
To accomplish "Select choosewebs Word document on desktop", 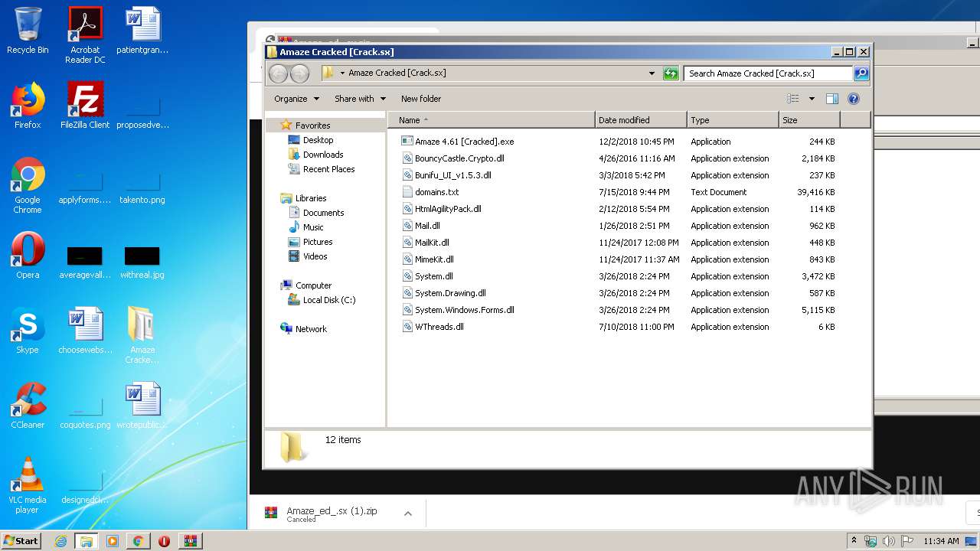I will pyautogui.click(x=85, y=331).
